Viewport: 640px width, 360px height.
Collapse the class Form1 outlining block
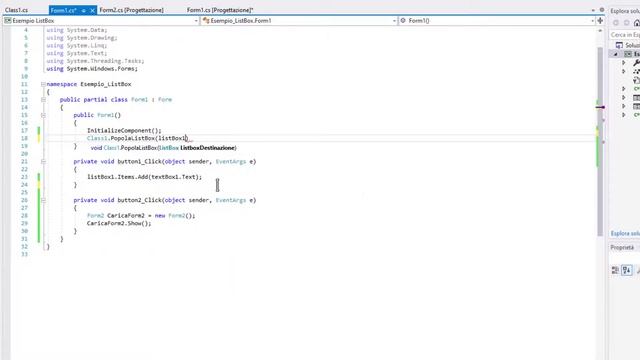click(43, 100)
